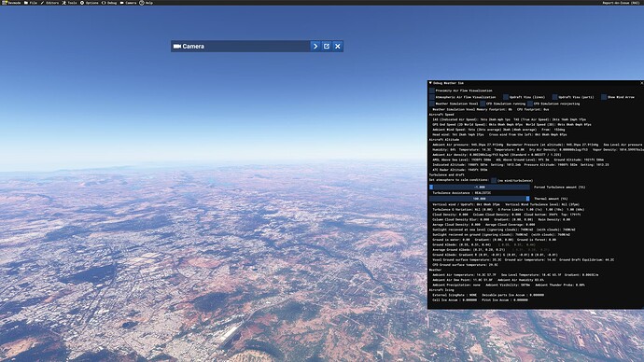
Task: Click the Aircraft Altitude section heading
Action: pos(444,140)
